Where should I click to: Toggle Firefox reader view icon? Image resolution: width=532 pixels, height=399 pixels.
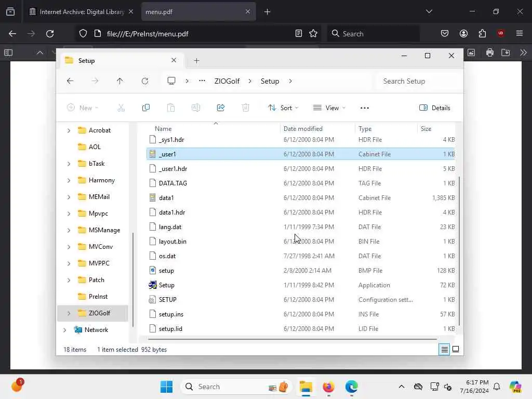(299, 34)
